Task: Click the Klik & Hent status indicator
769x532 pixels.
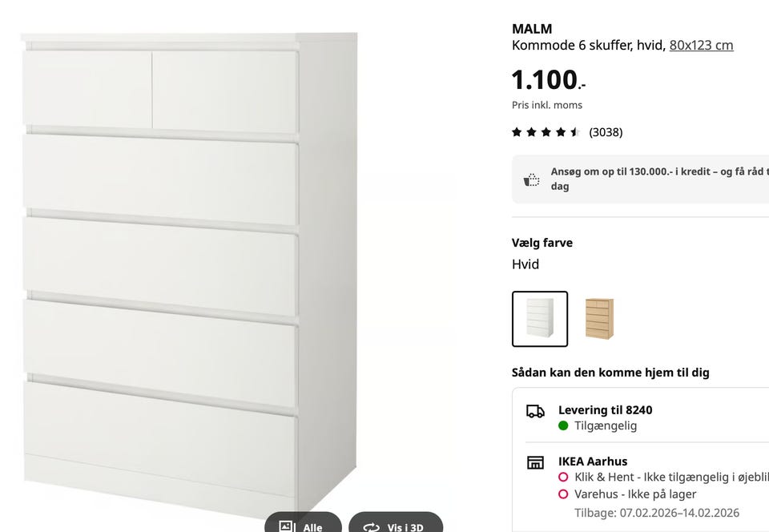Action: (x=563, y=477)
